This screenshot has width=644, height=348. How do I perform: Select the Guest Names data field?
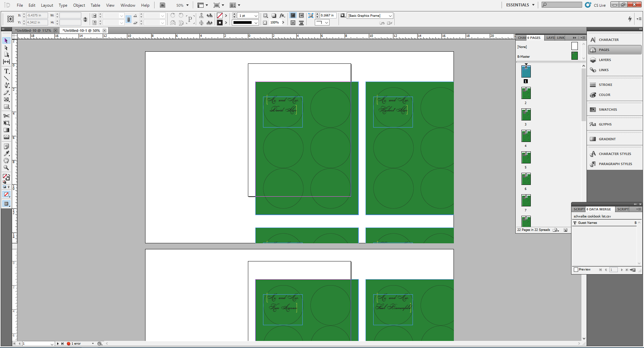click(x=605, y=223)
